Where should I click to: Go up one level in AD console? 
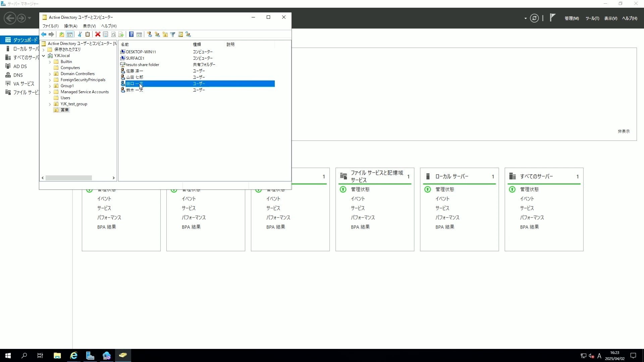pos(62,35)
